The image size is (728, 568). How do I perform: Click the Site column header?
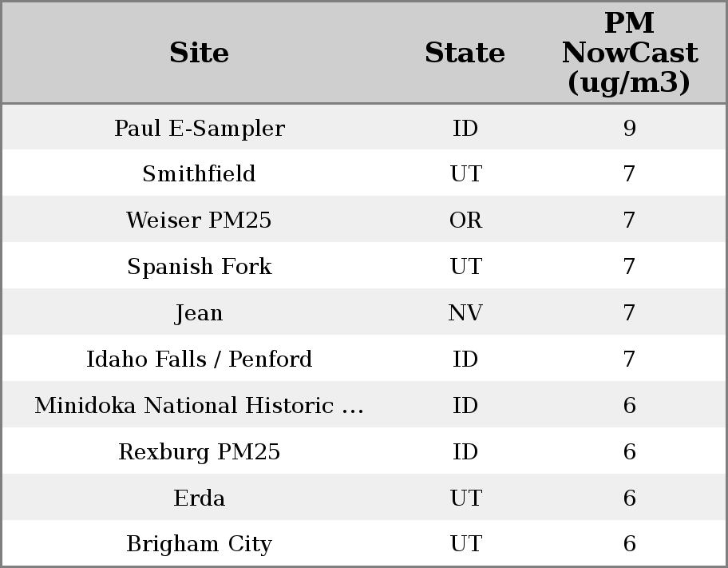coord(199,54)
